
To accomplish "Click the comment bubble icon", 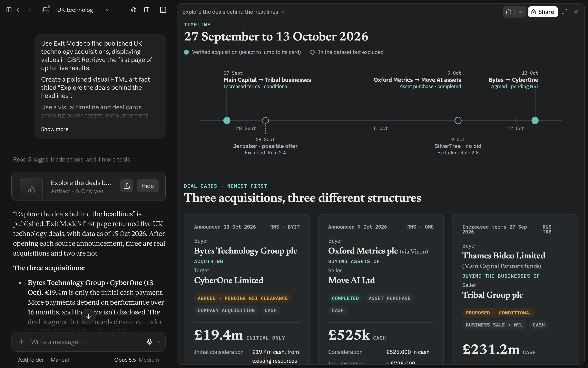I will [509, 12].
